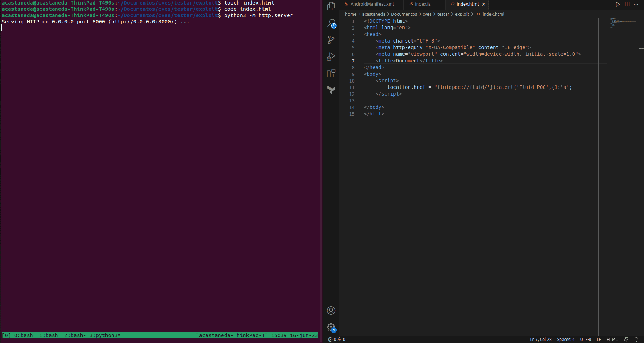
Task: Open the Run and Debug view
Action: coord(331,56)
